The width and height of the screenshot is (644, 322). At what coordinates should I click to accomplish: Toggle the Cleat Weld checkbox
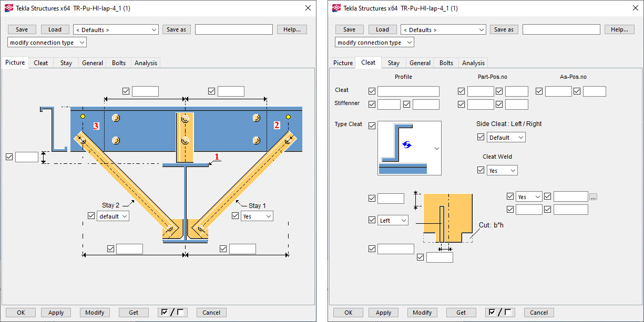(481, 170)
